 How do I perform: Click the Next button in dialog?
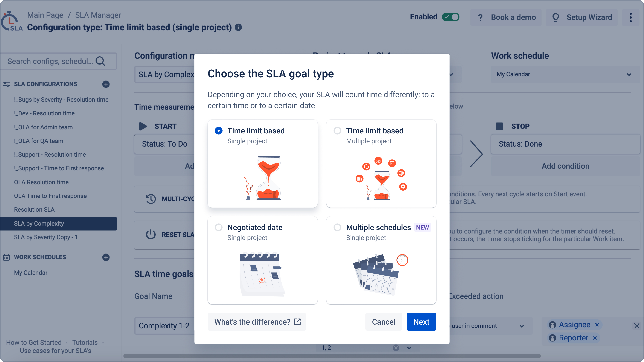(421, 322)
